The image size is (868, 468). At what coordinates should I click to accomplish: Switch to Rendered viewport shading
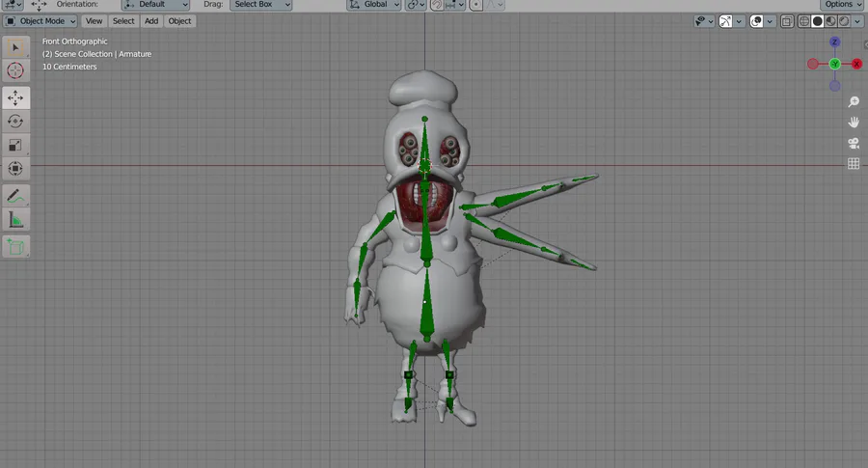pyautogui.click(x=844, y=21)
